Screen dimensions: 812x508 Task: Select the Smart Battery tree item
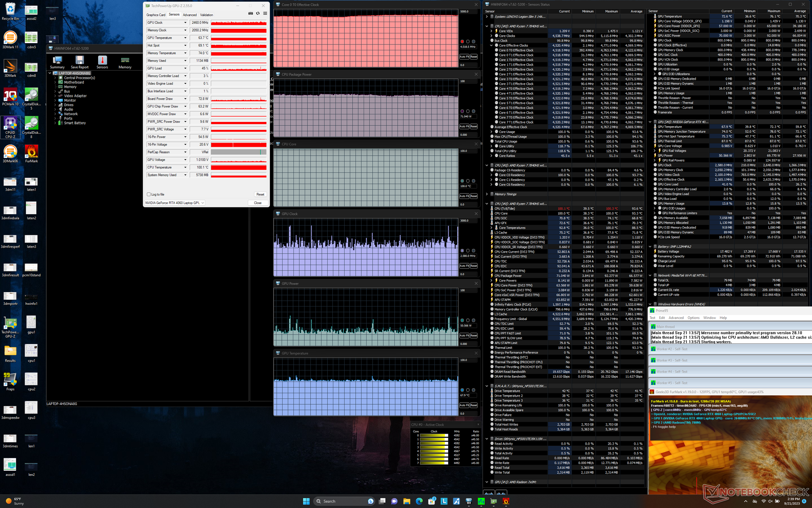[x=75, y=123]
